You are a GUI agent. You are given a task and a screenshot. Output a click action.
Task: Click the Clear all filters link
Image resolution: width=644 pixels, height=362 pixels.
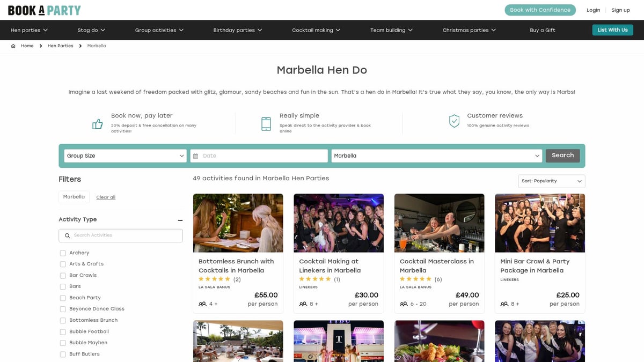105,197
